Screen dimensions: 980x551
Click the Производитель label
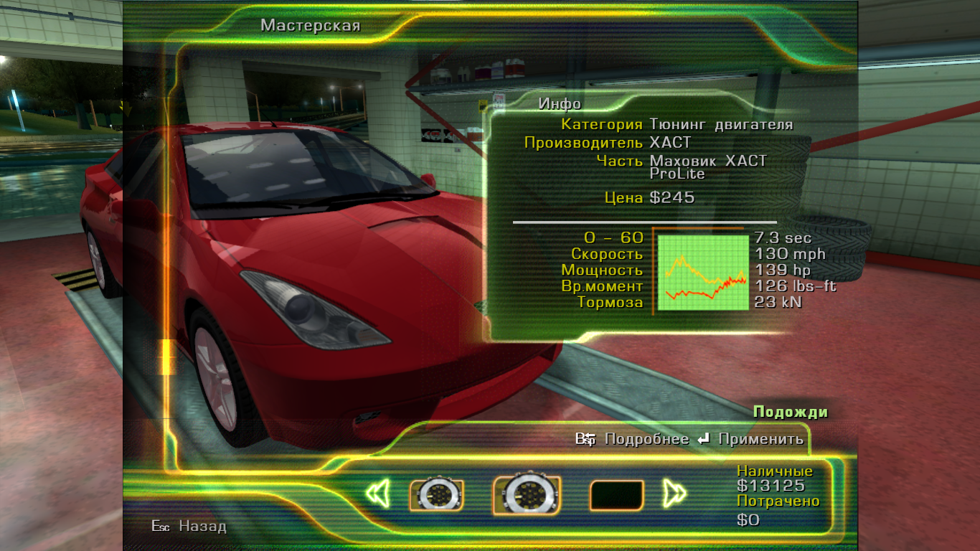(583, 143)
